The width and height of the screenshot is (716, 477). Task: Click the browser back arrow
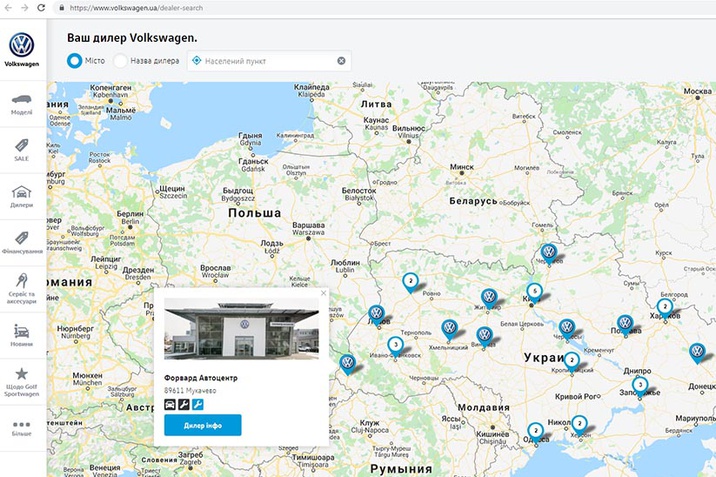pos(9,8)
